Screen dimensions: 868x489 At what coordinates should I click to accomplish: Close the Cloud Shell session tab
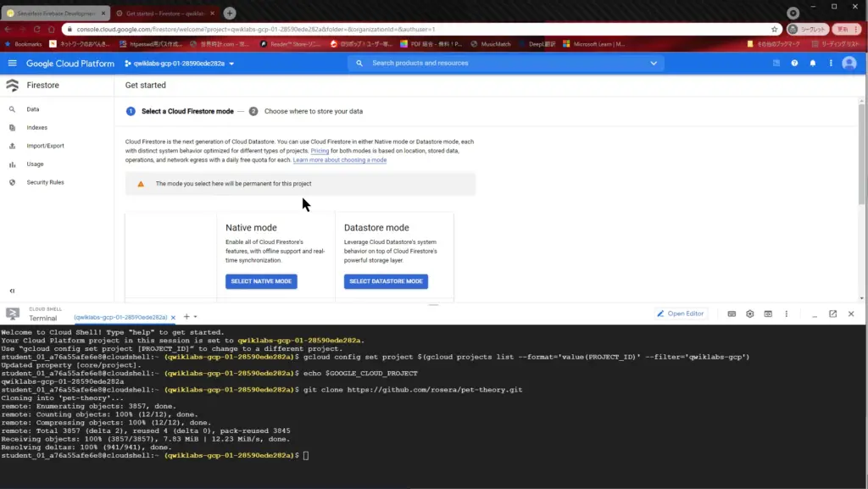173,318
